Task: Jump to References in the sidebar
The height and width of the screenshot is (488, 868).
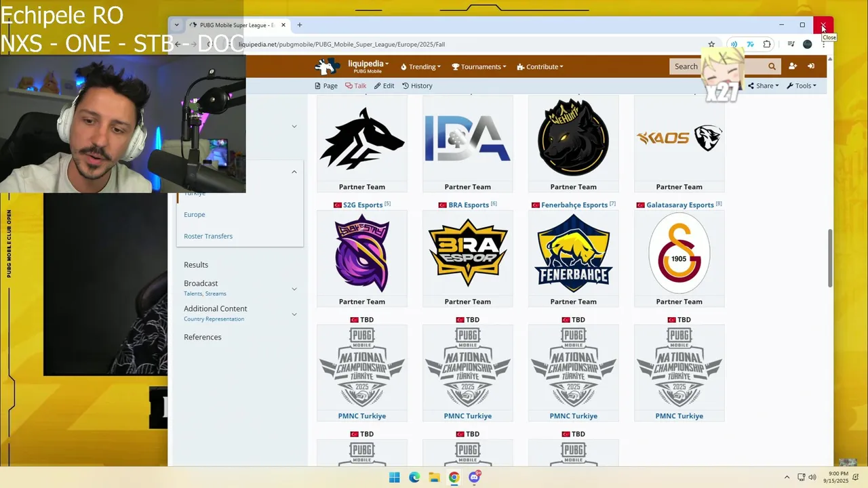Action: pyautogui.click(x=203, y=337)
